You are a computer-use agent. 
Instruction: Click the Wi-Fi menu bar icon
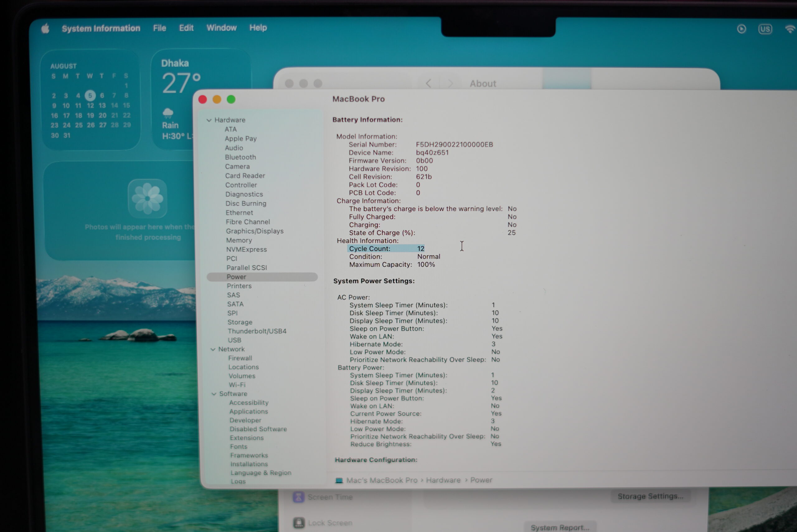(790, 29)
